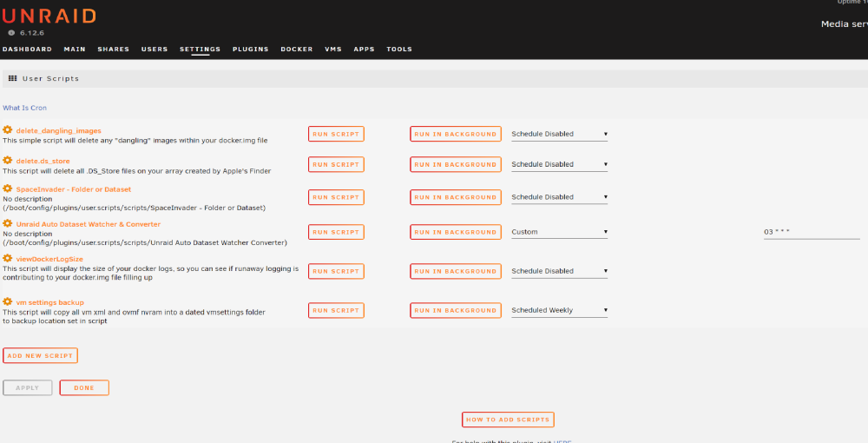Open schedule dropdown for delete_dangling_images
Image resolution: width=868 pixels, height=443 pixels.
coord(559,134)
